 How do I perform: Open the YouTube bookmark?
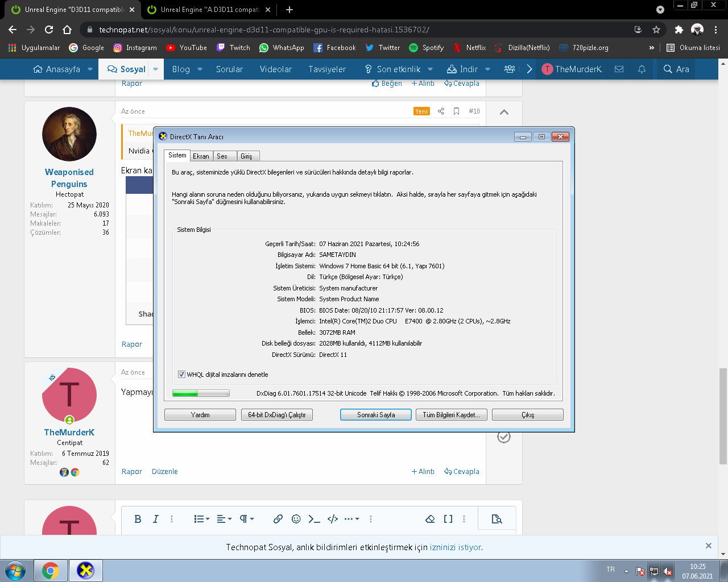(187, 48)
